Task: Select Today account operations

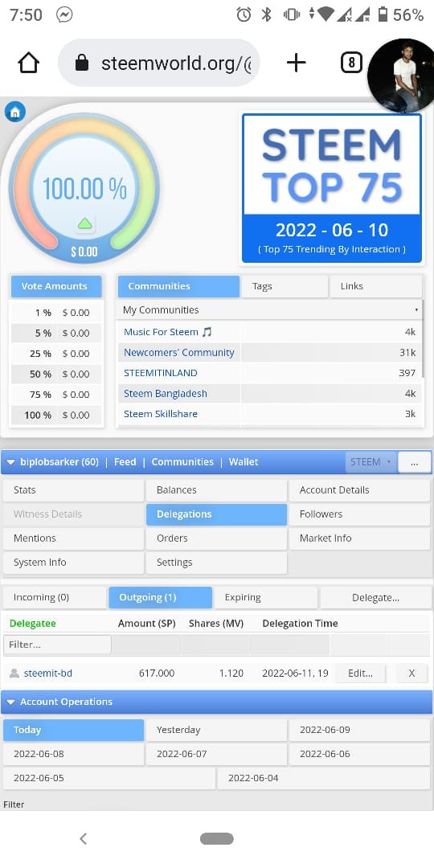Action: 73,730
